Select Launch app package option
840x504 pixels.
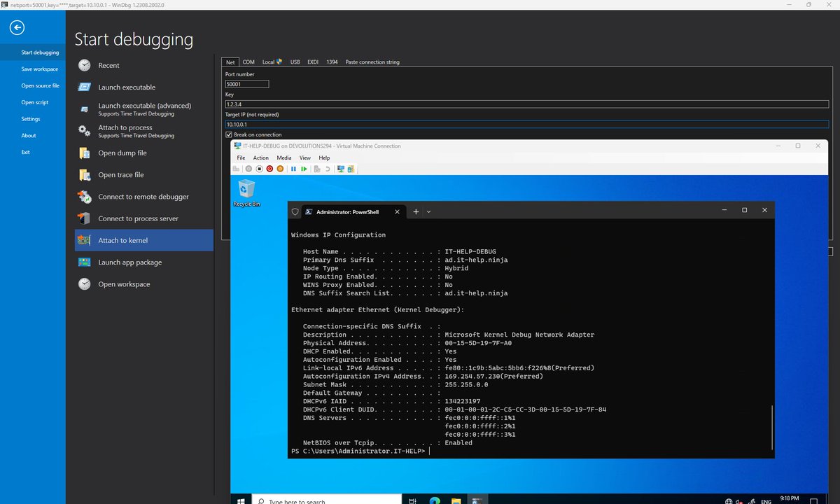(x=144, y=262)
